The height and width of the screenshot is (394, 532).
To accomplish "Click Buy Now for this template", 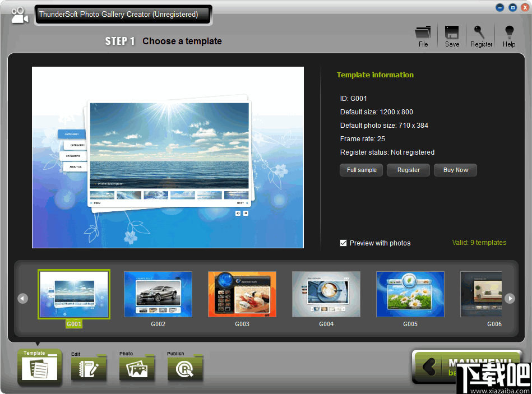I will [455, 170].
